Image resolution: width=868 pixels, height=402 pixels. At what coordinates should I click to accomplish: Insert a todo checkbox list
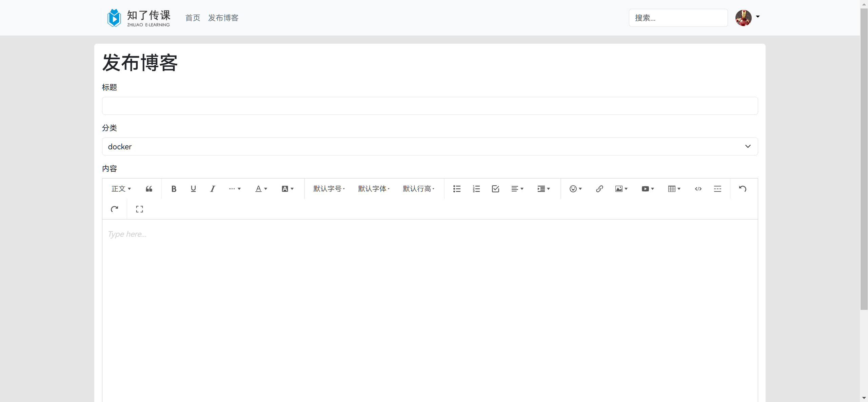click(495, 189)
